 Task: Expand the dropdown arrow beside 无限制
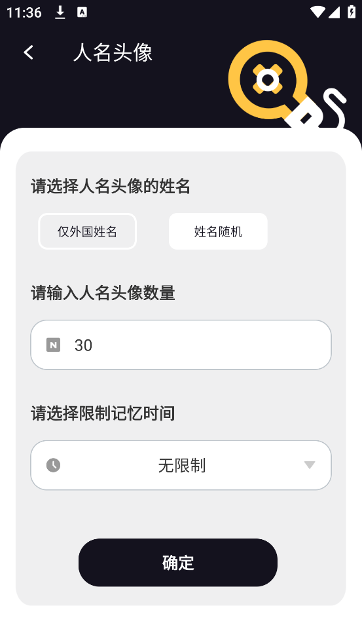(x=310, y=465)
